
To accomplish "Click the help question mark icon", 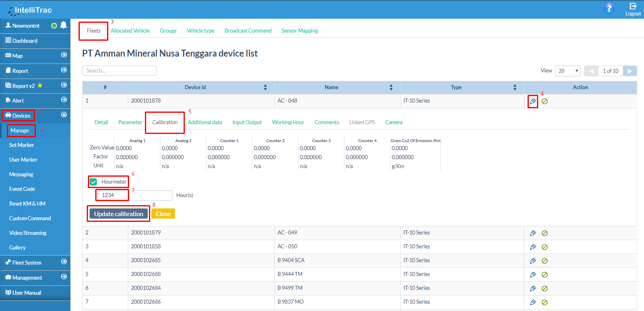I will click(x=609, y=9).
